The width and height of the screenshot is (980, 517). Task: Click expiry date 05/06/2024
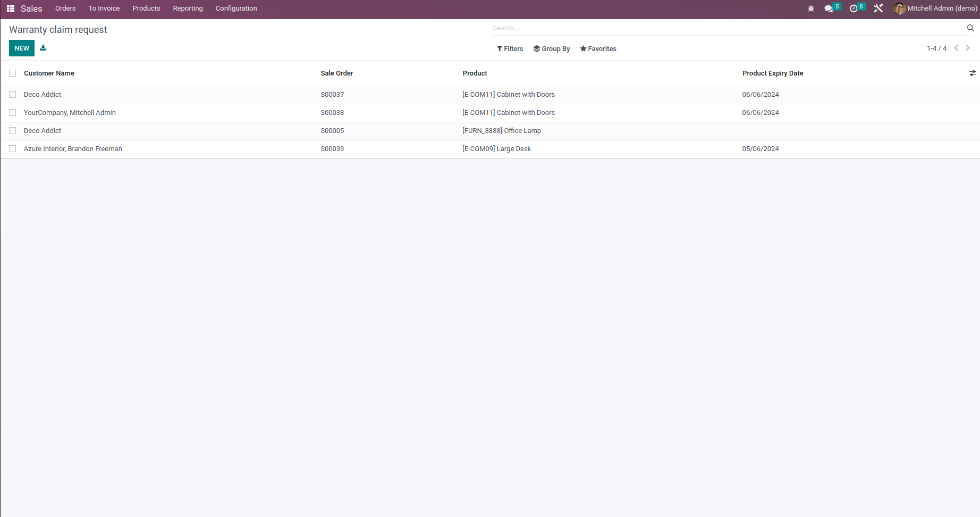[x=761, y=149]
